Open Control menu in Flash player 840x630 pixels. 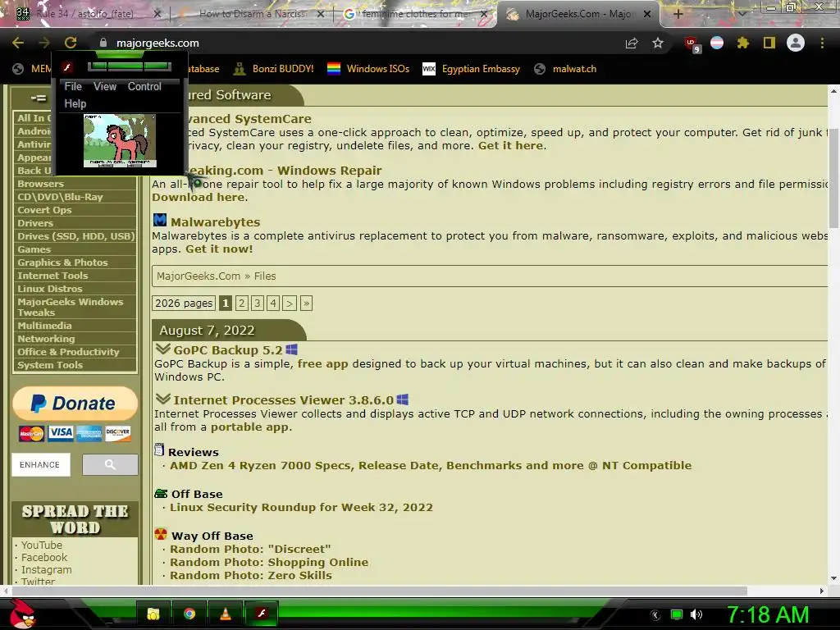click(144, 86)
